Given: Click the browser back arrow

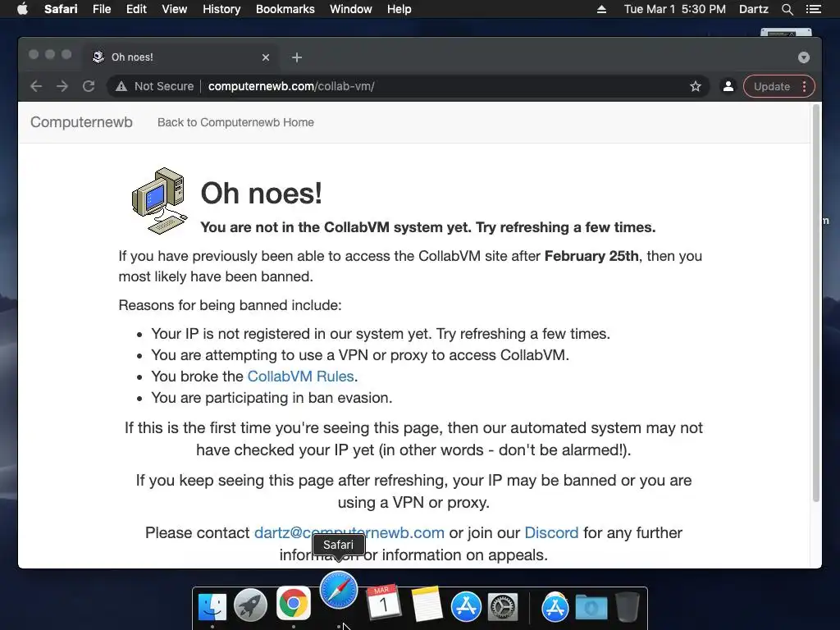Looking at the screenshot, I should (36, 86).
